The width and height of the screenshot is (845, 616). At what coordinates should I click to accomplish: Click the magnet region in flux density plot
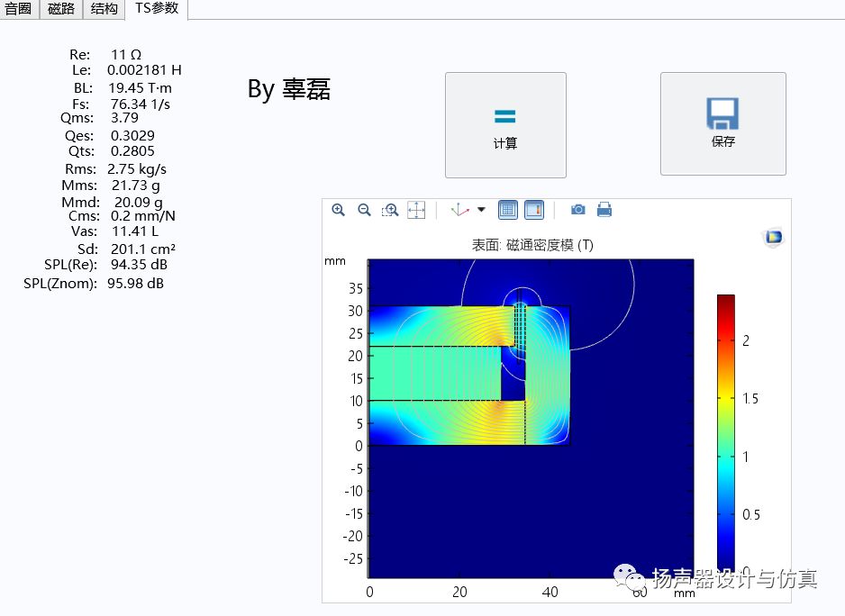pos(435,373)
